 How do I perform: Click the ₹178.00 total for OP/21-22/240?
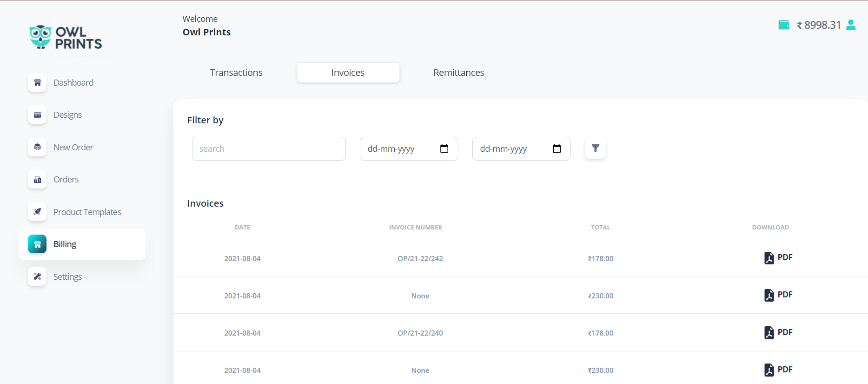pyautogui.click(x=601, y=333)
